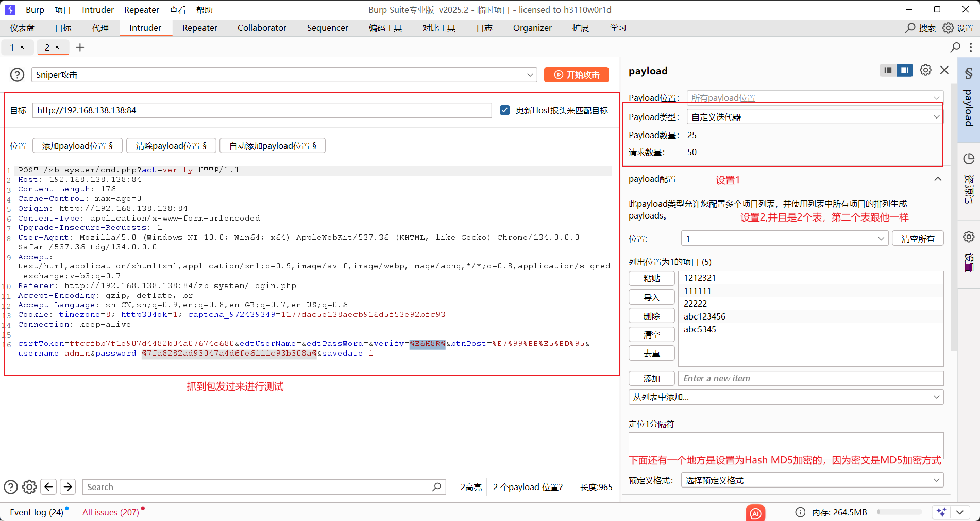Click the red AI badge icon

coord(755,513)
